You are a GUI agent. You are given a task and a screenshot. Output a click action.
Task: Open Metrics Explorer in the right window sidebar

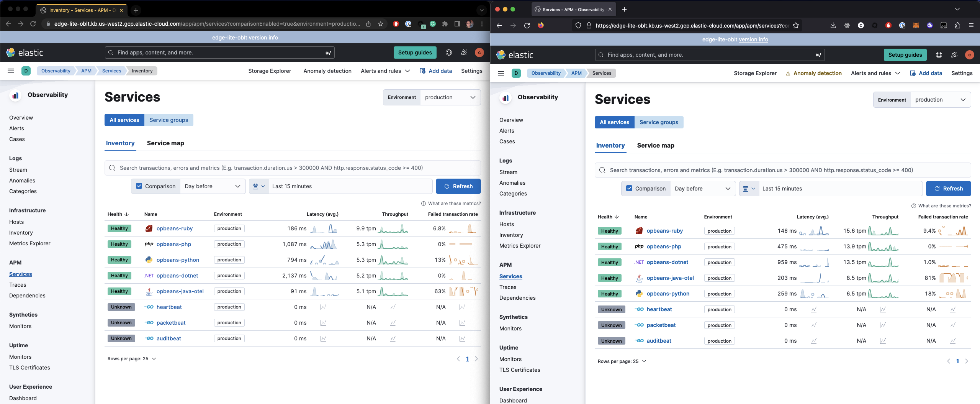click(x=520, y=246)
